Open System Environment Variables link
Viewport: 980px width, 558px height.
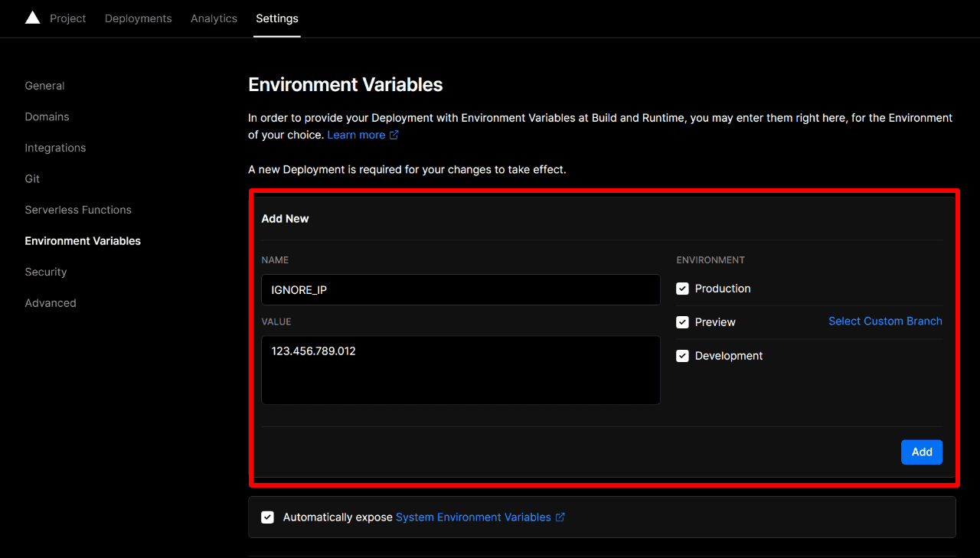473,517
